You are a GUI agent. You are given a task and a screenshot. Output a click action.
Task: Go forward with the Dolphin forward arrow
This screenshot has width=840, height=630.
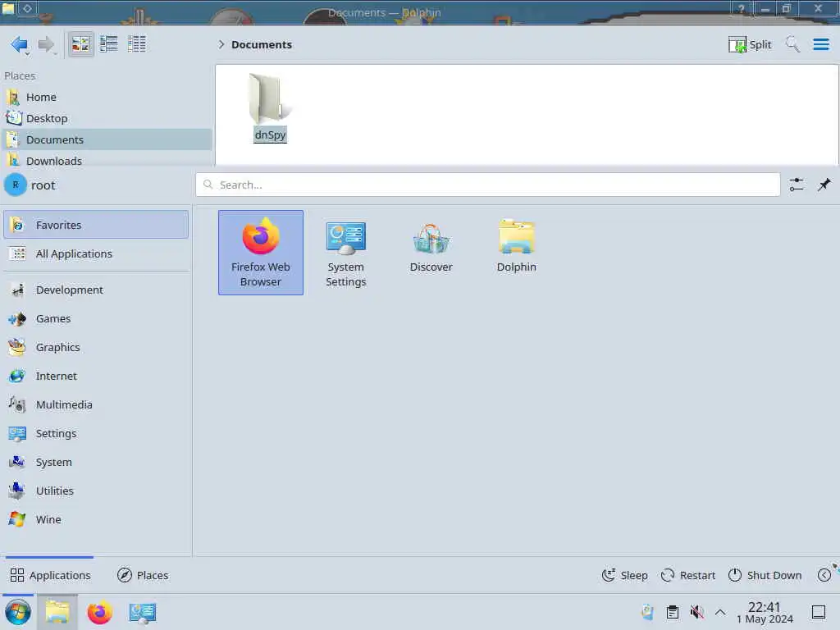[47, 44]
